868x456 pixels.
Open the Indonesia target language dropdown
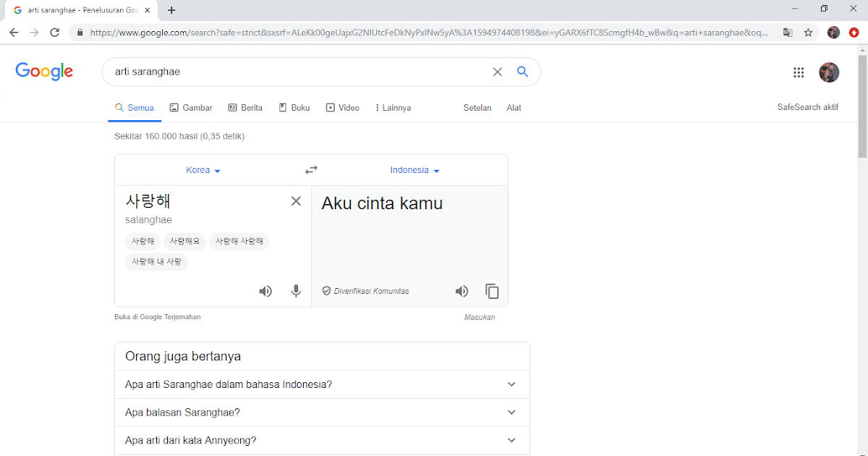415,170
